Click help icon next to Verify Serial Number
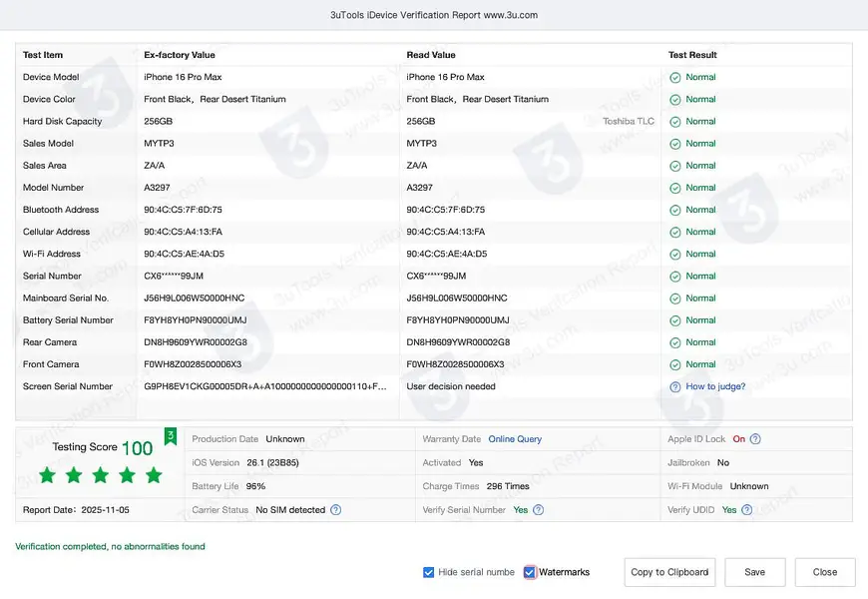Viewport: 868px width, 599px height. pyautogui.click(x=539, y=510)
